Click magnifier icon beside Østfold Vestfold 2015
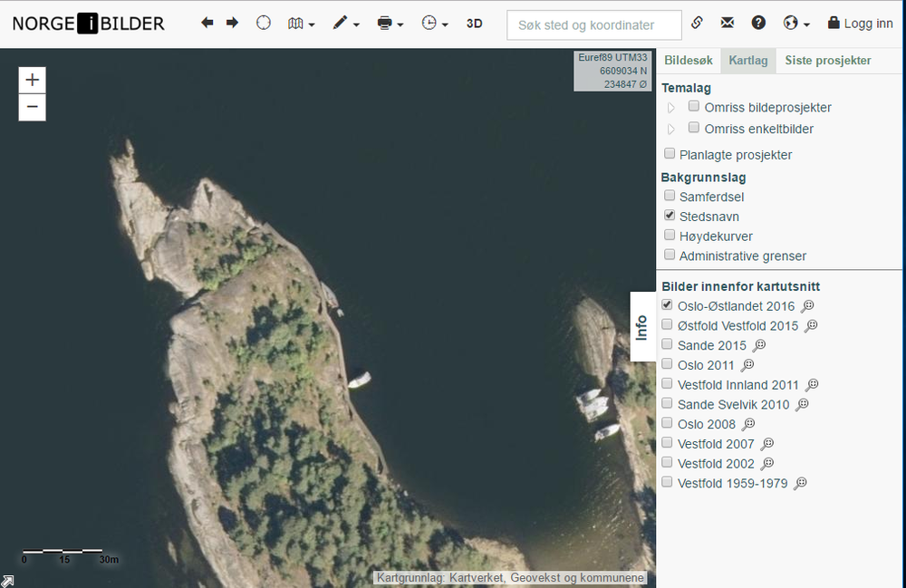 [811, 326]
